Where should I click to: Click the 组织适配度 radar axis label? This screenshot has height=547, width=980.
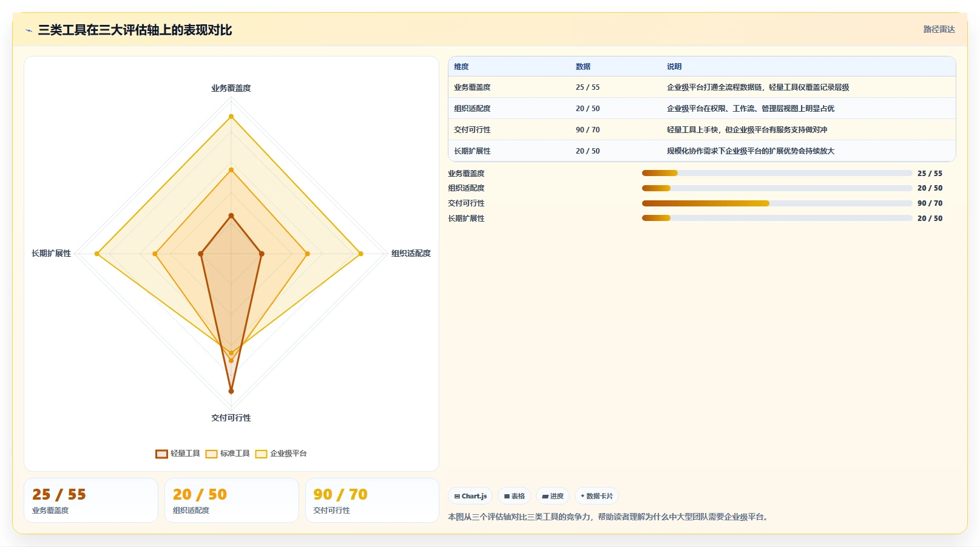[x=411, y=253]
